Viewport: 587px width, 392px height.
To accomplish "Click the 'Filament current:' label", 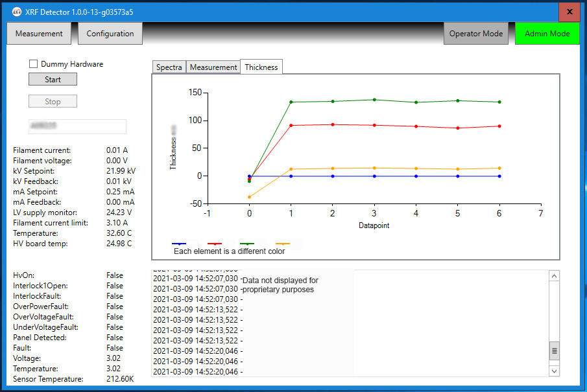I will [42, 150].
